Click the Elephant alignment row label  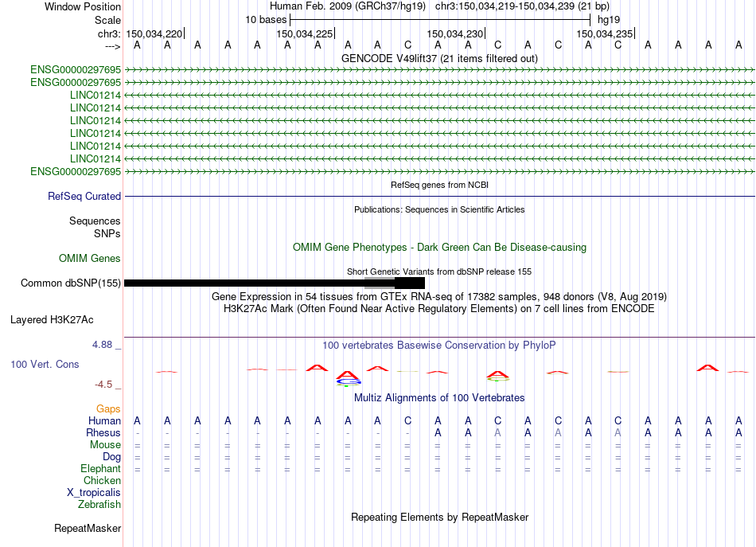pyautogui.click(x=100, y=469)
